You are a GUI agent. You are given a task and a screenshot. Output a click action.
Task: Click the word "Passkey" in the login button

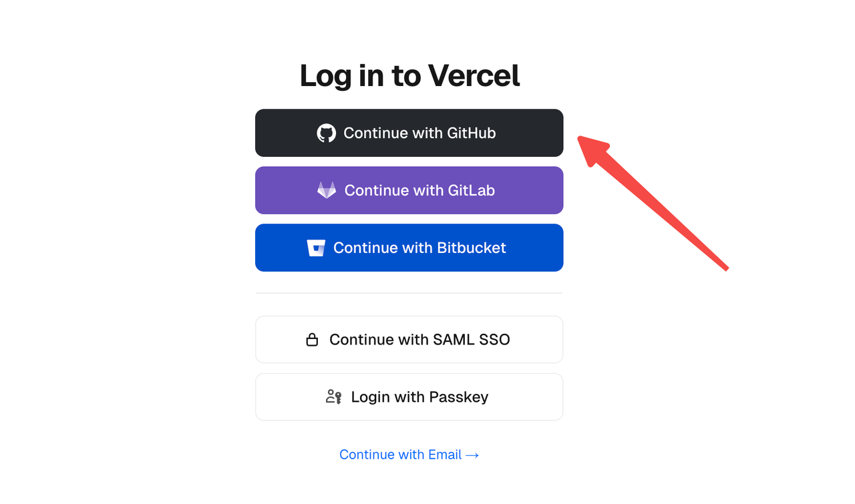point(458,397)
